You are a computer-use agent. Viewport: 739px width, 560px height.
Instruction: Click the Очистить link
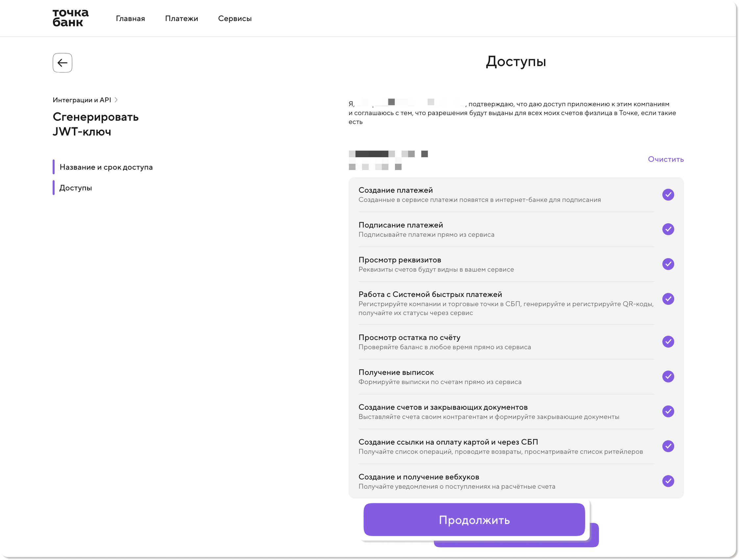click(666, 159)
